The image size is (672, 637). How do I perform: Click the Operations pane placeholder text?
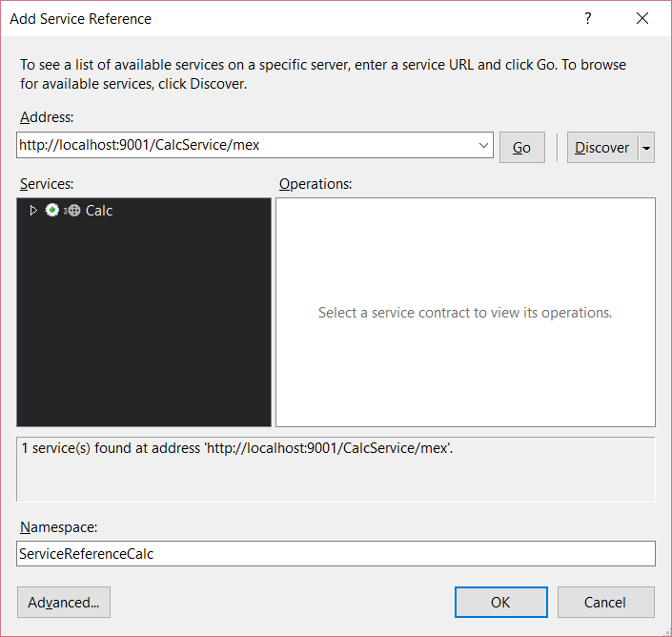pyautogui.click(x=465, y=313)
